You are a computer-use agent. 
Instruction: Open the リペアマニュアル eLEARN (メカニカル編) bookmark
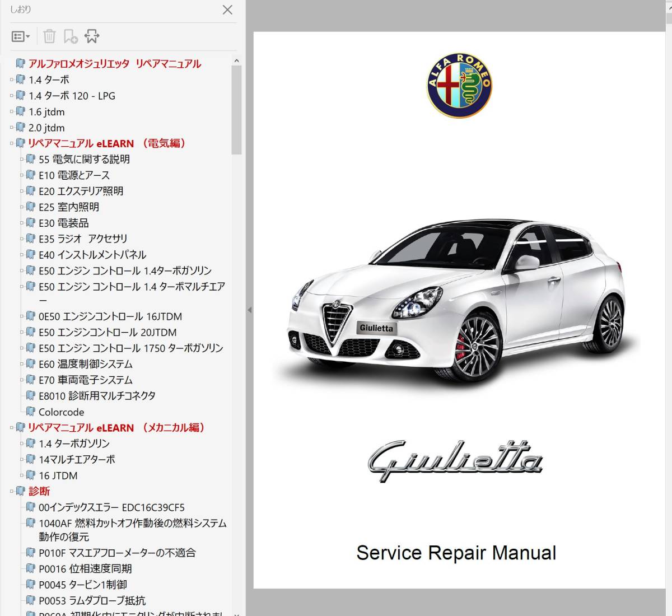coord(116,428)
